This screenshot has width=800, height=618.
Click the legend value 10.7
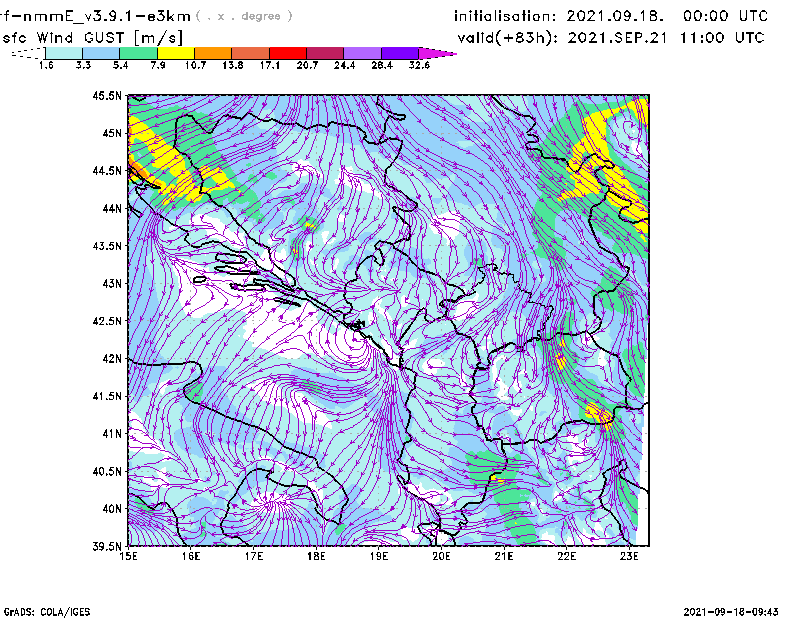(195, 65)
